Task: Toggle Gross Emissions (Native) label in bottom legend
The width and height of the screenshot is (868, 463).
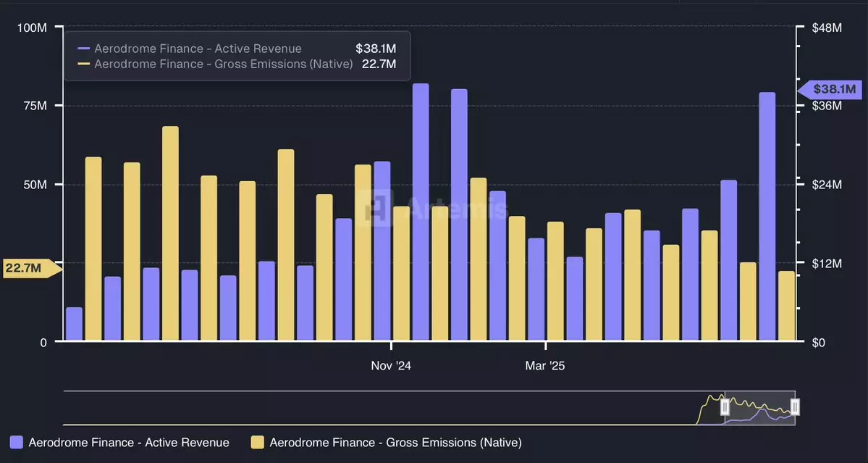Action: tap(395, 442)
